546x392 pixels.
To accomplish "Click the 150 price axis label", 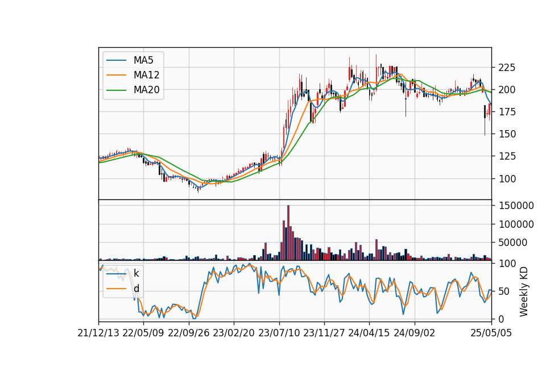I will pos(507,134).
